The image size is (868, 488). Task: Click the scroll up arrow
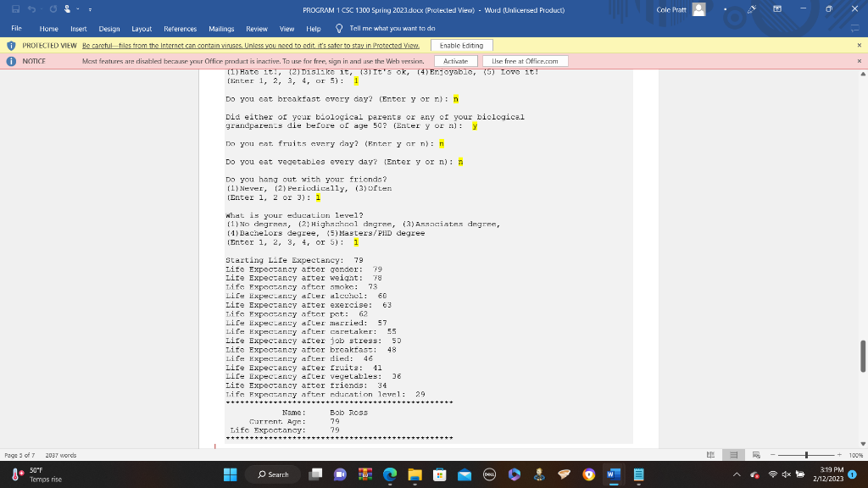(862, 75)
